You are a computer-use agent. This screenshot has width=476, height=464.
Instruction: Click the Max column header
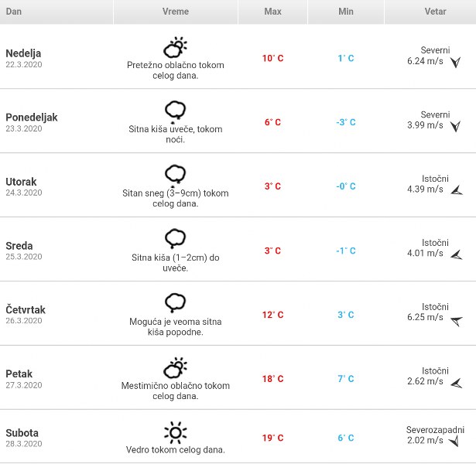click(x=272, y=12)
